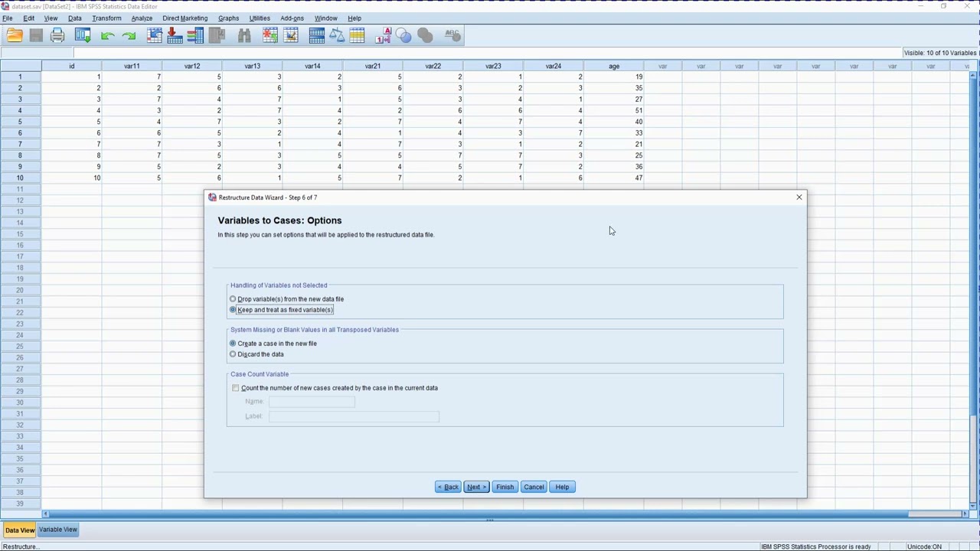Open the Graphs menu
Image resolution: width=980 pixels, height=551 pixels.
click(228, 18)
